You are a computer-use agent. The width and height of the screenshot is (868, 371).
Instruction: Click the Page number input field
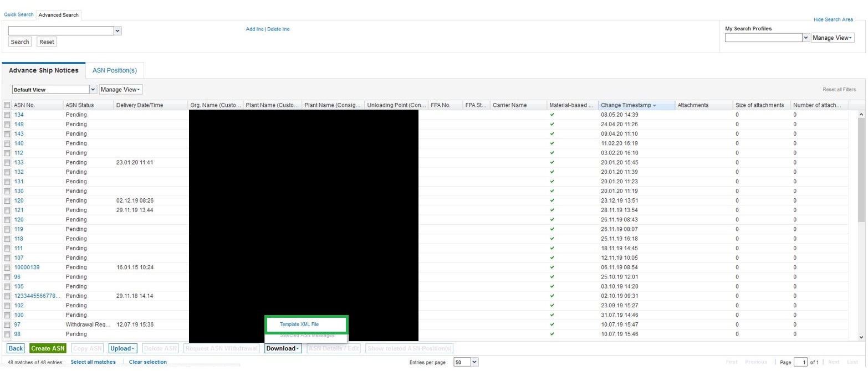(800, 362)
